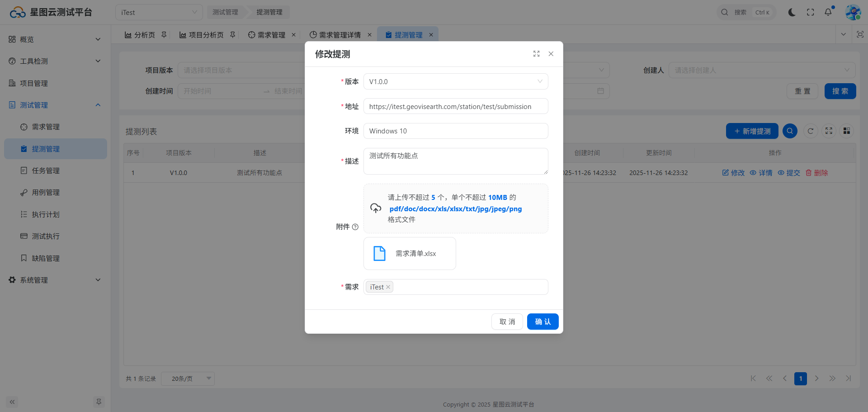Click the round blue search icon button
This screenshot has width=868, height=412.
(x=790, y=131)
